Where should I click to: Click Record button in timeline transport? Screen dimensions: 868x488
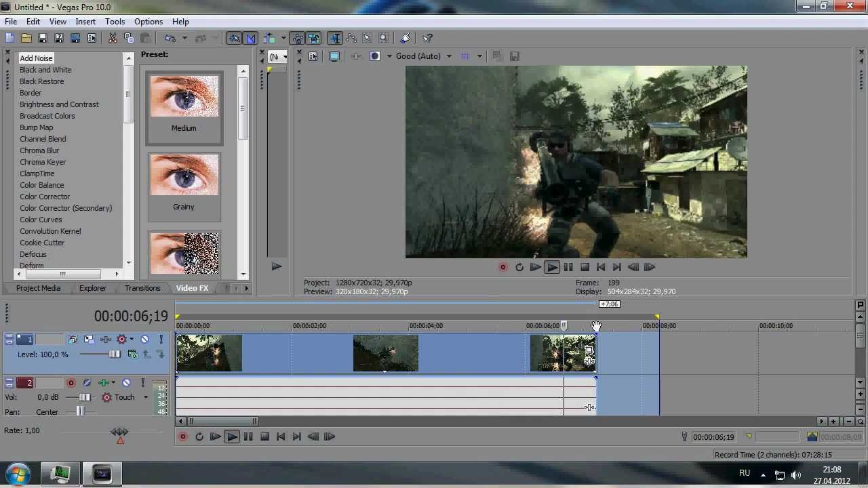(182, 437)
